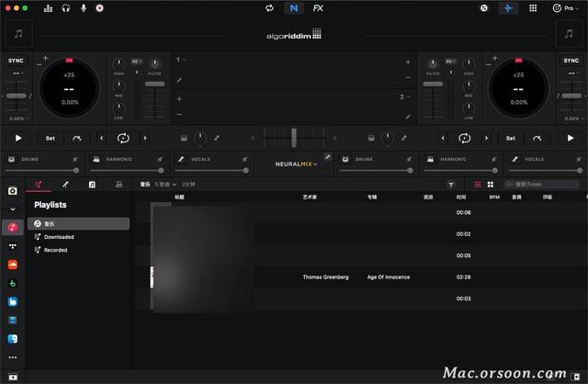Viewport: 588px width, 384px height.
Task: Click the left deck music note artwork slot
Action: click(18, 34)
